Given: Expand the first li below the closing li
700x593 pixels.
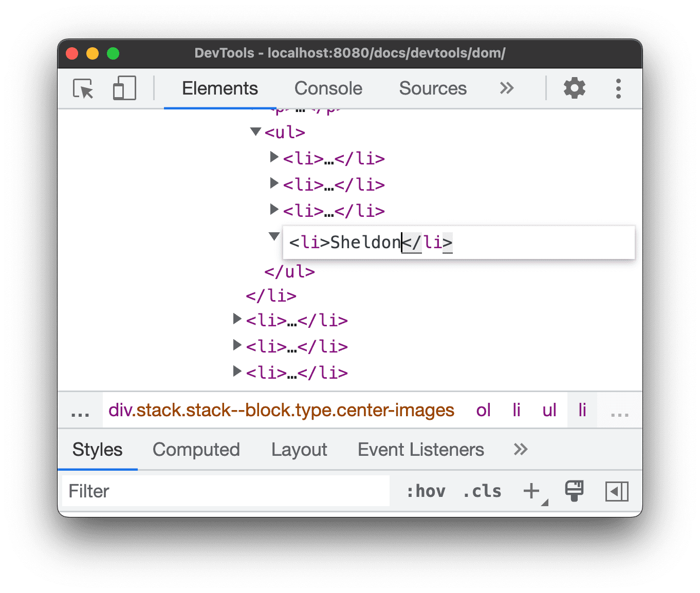Looking at the screenshot, I should [237, 319].
